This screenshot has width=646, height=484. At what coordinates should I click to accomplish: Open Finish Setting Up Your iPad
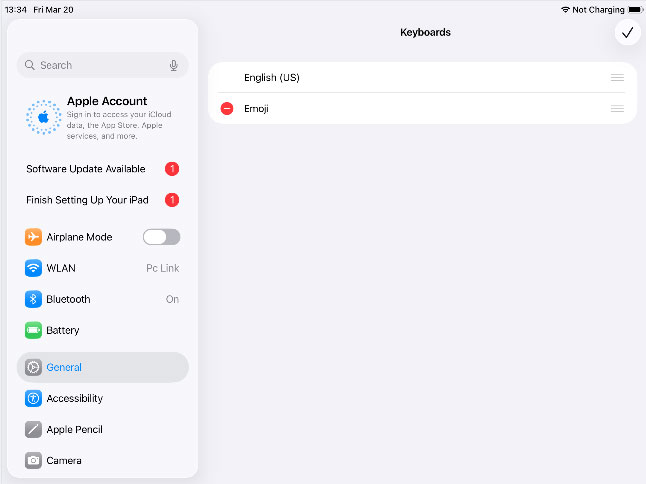pyautogui.click(x=103, y=200)
